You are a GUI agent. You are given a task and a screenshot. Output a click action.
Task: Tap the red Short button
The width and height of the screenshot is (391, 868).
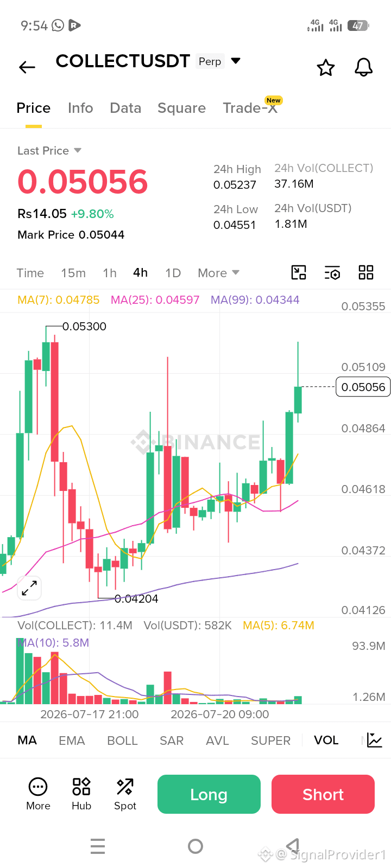[x=323, y=794]
